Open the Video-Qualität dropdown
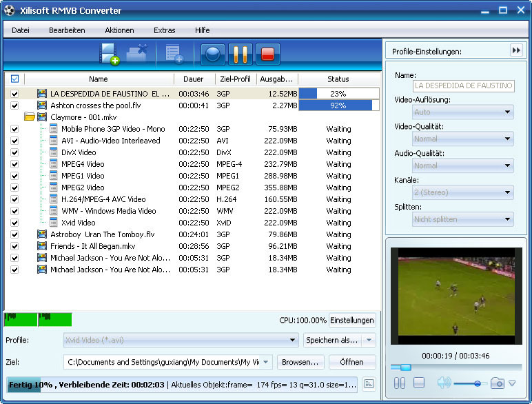 [463, 139]
